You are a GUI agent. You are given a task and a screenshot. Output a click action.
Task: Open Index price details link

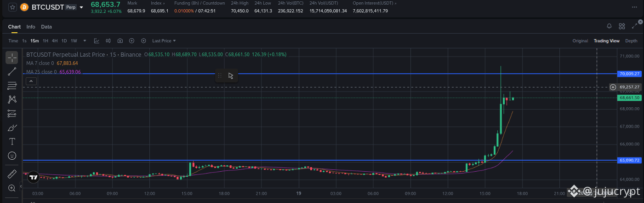point(158,3)
